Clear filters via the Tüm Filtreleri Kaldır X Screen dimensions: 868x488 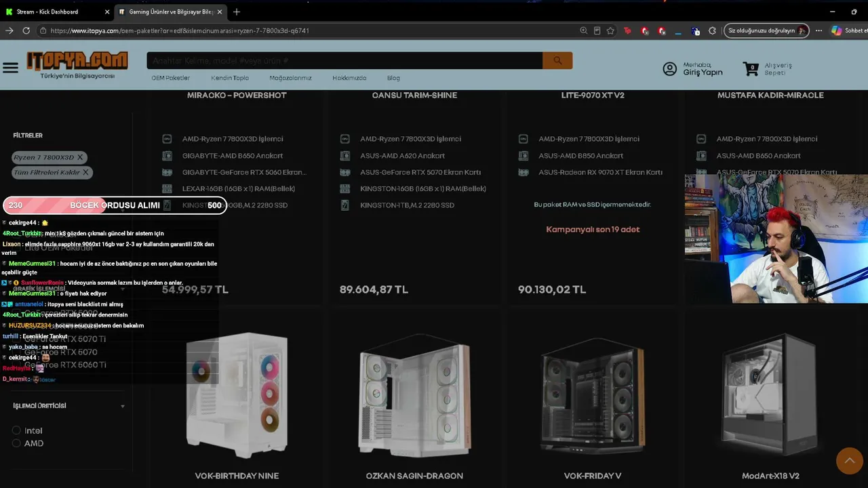85,172
